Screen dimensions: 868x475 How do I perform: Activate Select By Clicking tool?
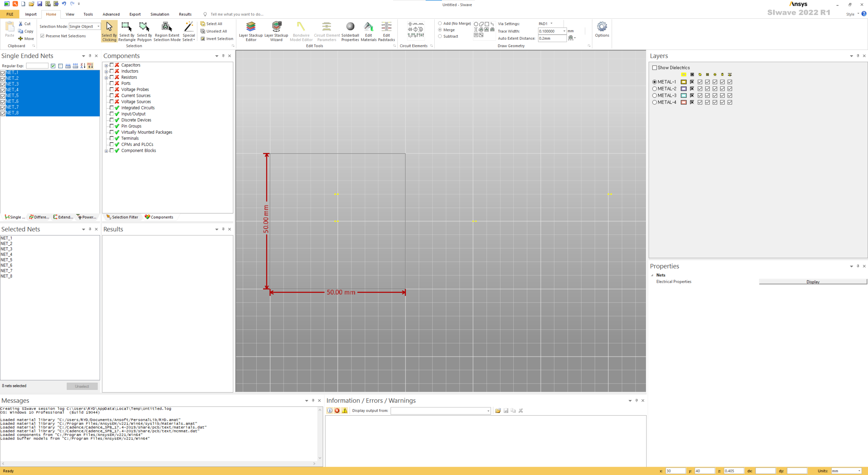point(109,31)
